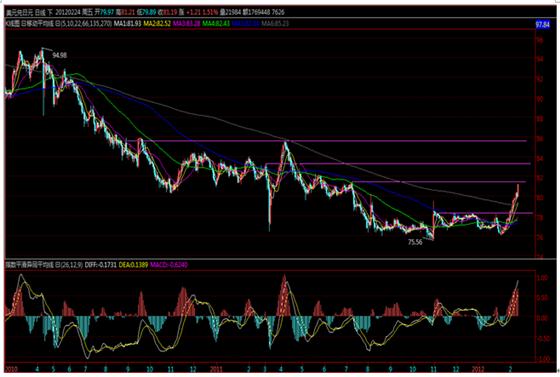Click the blue 97.84 price tag
Screen dimensions: 560x377
542,25
